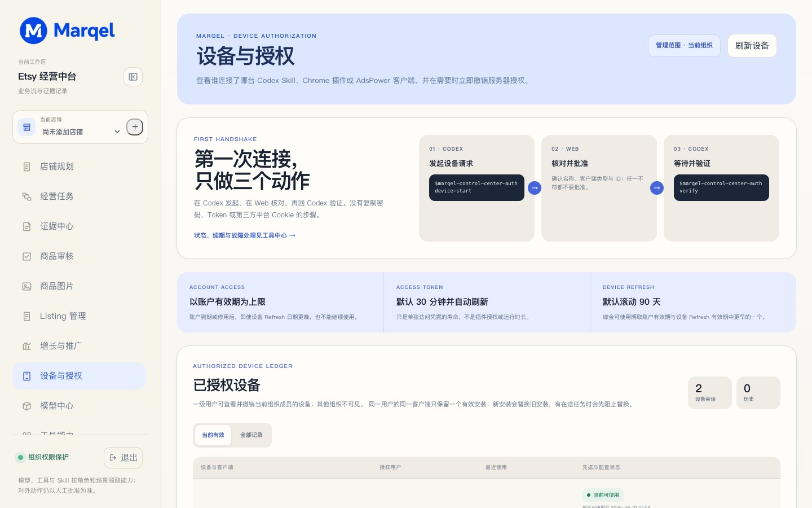Image resolution: width=812 pixels, height=508 pixels.
Task: Click the 组织权限保护 label
Action: 48,457
